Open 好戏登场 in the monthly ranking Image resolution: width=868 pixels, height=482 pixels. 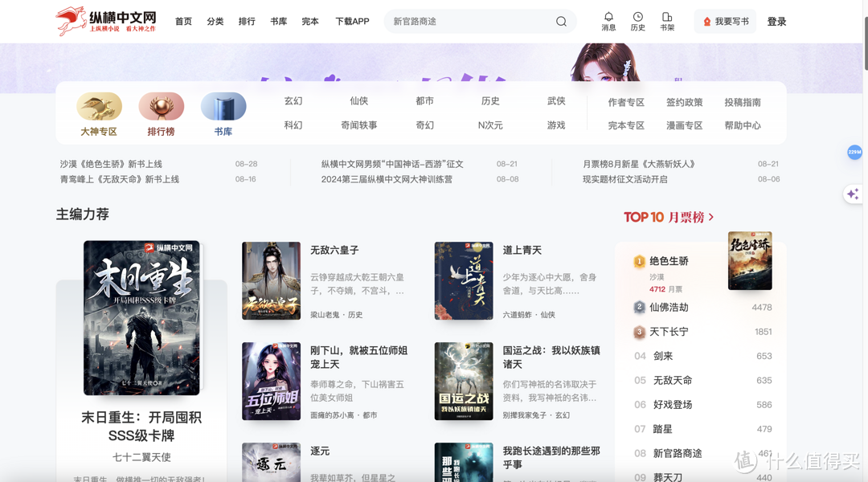pos(673,405)
